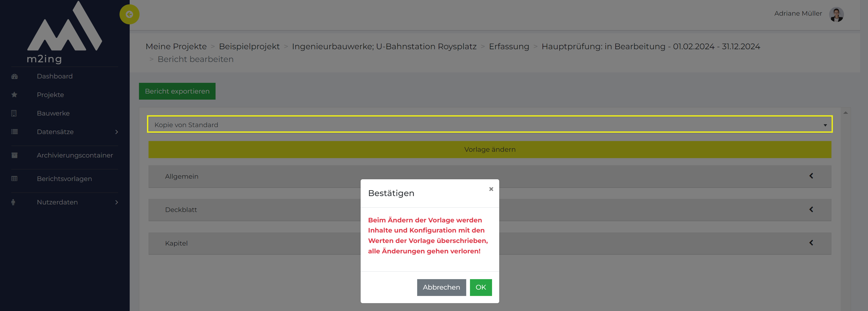This screenshot has width=868, height=311.
Task: Expand Nutzerdaten submenu chevron
Action: [x=117, y=202]
